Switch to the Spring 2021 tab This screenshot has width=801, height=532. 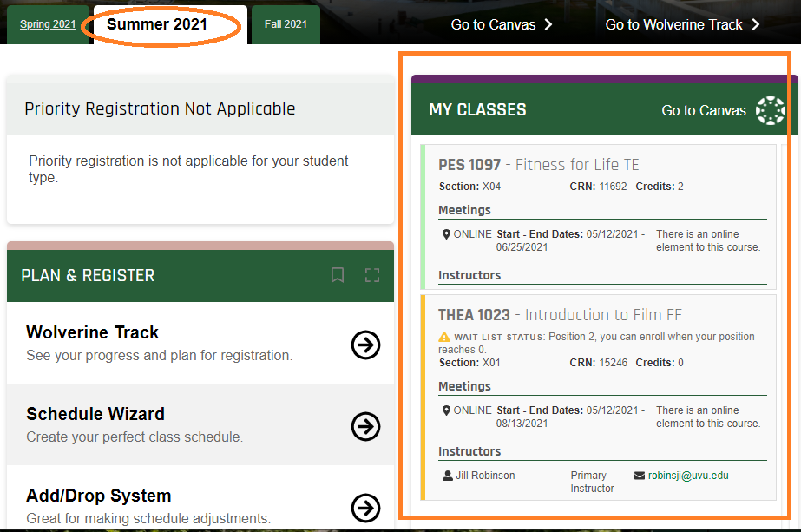click(48, 24)
